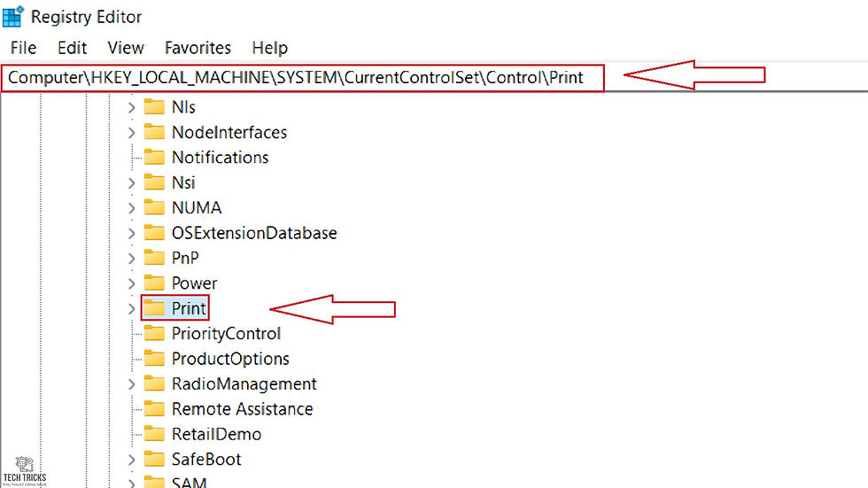Expand the NodeInterfaces key
Viewport: 868px width, 488px height.
click(131, 133)
